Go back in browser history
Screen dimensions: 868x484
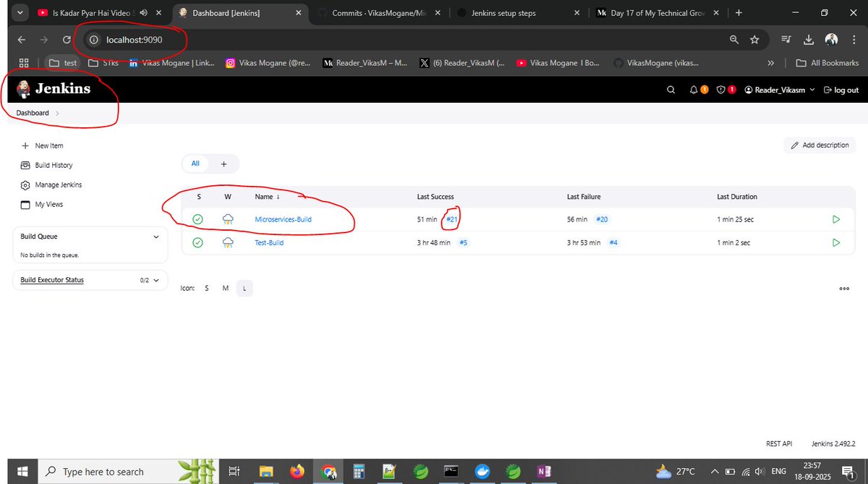[21, 40]
